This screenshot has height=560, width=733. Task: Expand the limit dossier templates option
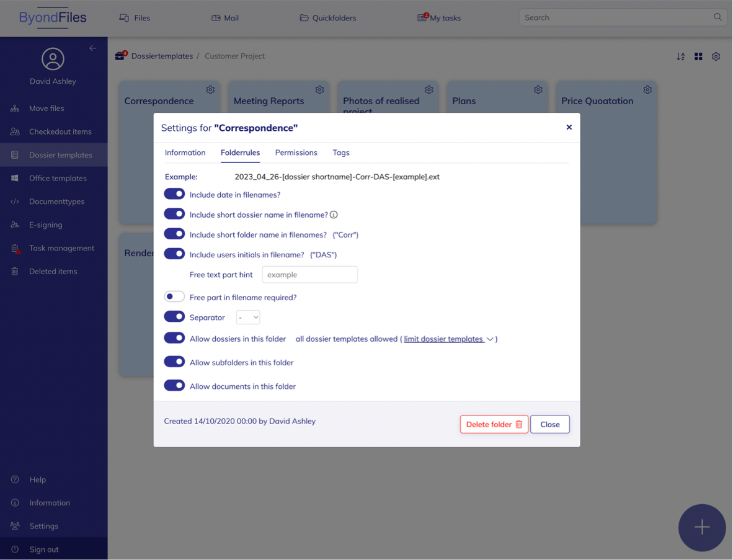[448, 339]
